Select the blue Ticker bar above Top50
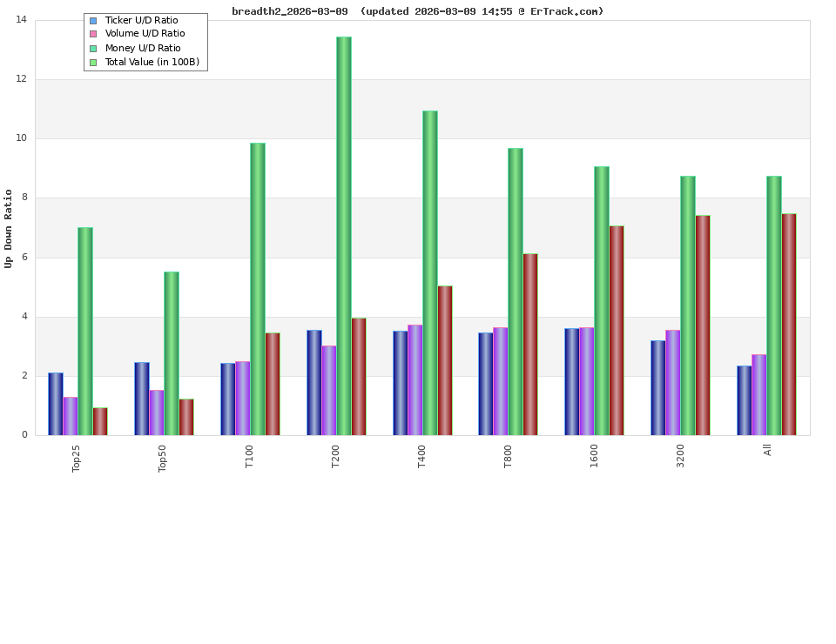The height and width of the screenshot is (644, 836). pos(140,396)
